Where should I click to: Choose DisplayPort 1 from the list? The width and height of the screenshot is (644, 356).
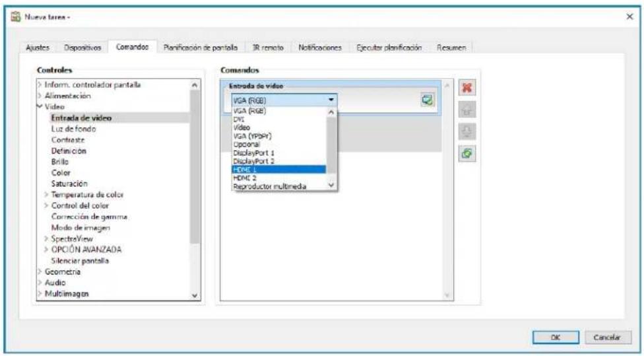pos(279,153)
